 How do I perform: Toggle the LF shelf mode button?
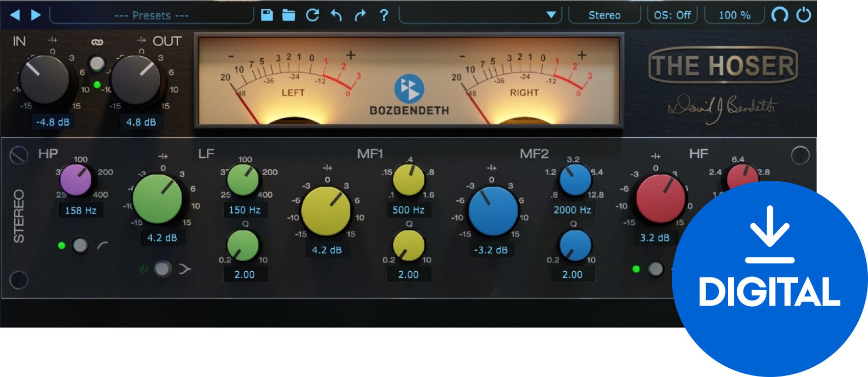click(x=162, y=269)
